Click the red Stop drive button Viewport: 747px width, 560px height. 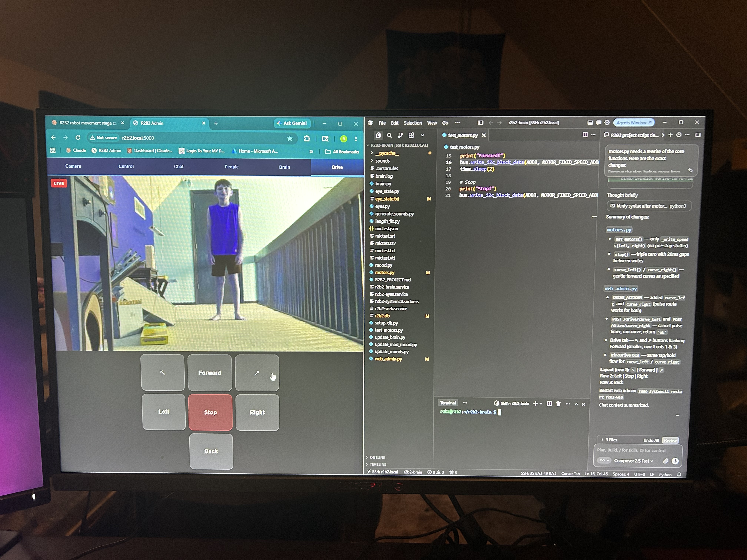click(210, 412)
